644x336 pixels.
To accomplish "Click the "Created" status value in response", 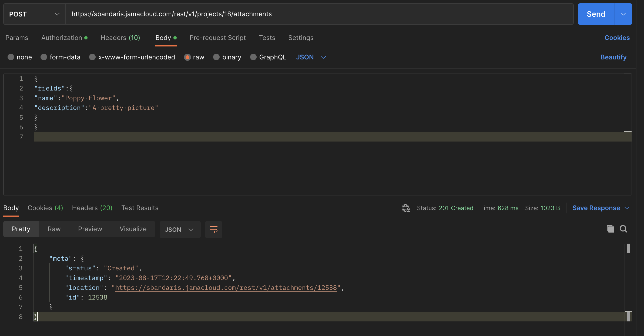I will click(x=121, y=268).
